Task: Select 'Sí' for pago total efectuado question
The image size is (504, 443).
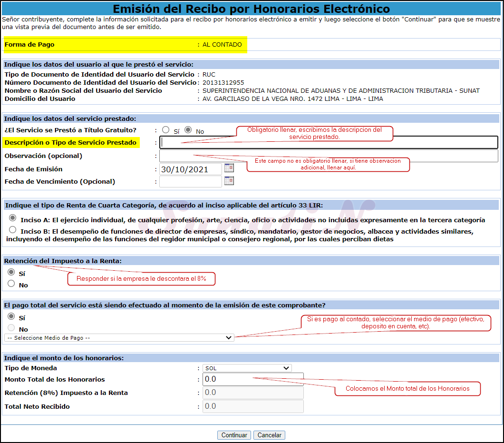Action: (11, 317)
